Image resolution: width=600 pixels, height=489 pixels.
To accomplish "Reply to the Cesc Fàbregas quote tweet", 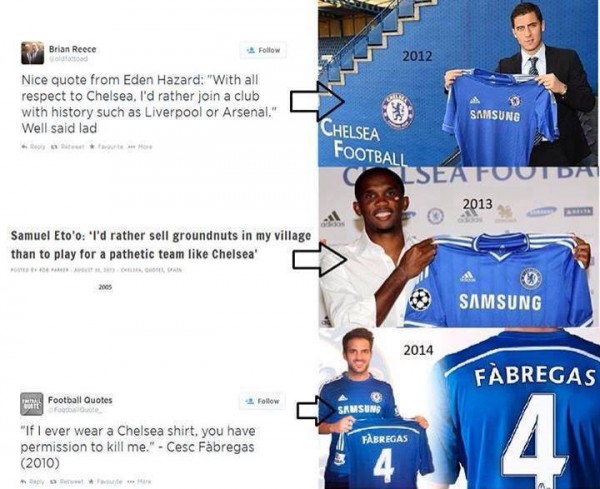I will (33, 481).
